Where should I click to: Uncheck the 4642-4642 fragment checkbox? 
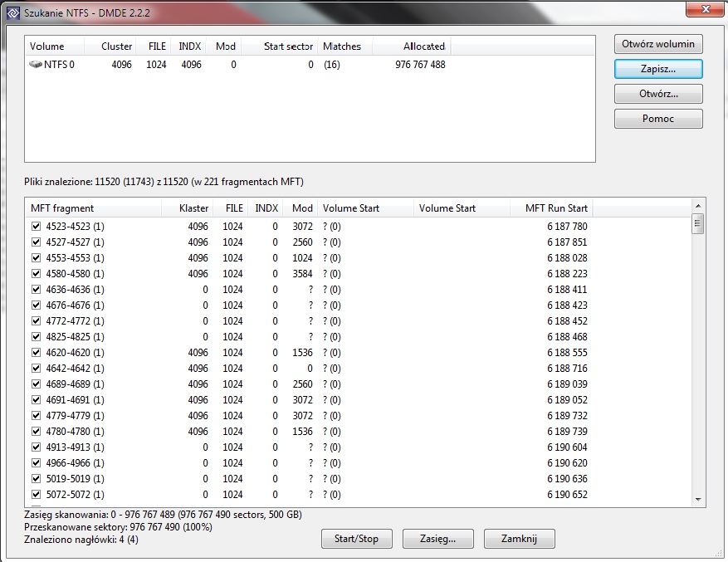coord(36,369)
